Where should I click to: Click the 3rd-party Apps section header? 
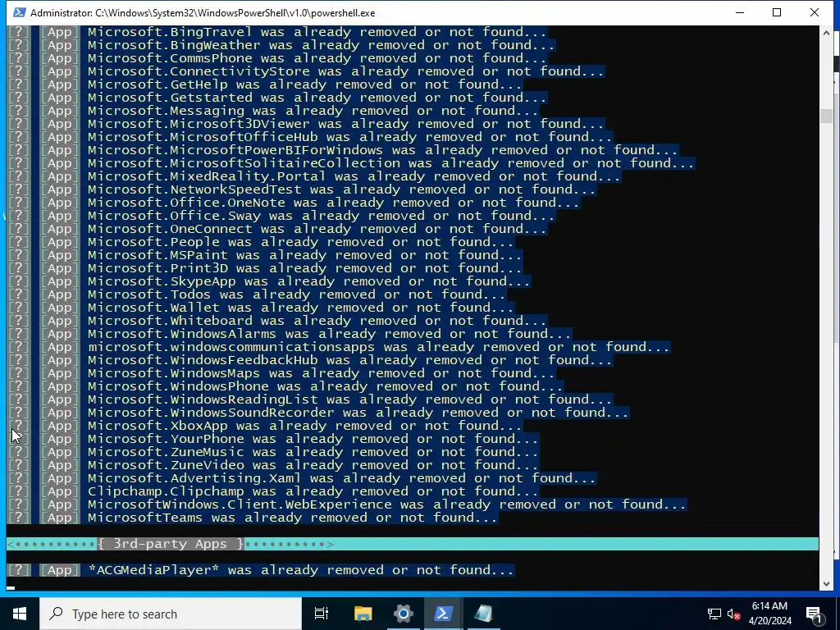(x=413, y=544)
